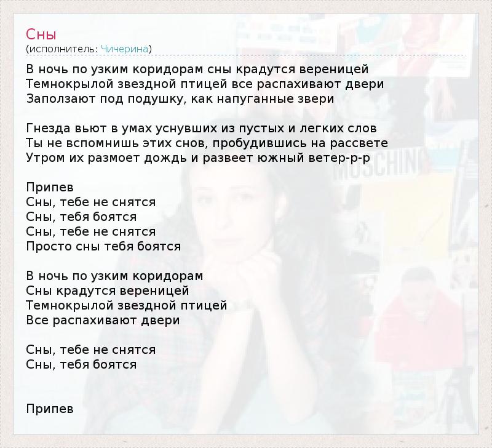Click the line starting Темнокрылой звездной птицей все
Viewport: 492px width, 448px height.
[205, 84]
